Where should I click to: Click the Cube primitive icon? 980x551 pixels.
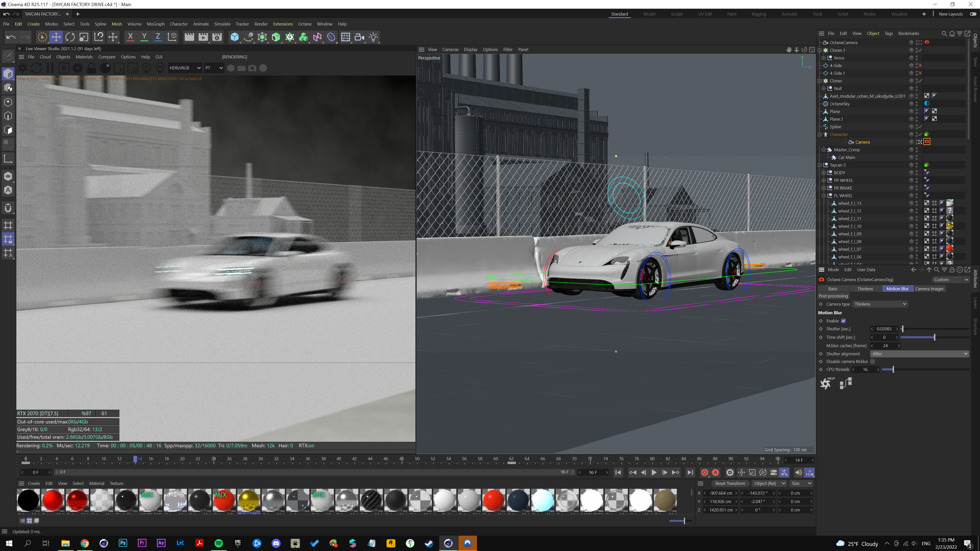point(235,37)
